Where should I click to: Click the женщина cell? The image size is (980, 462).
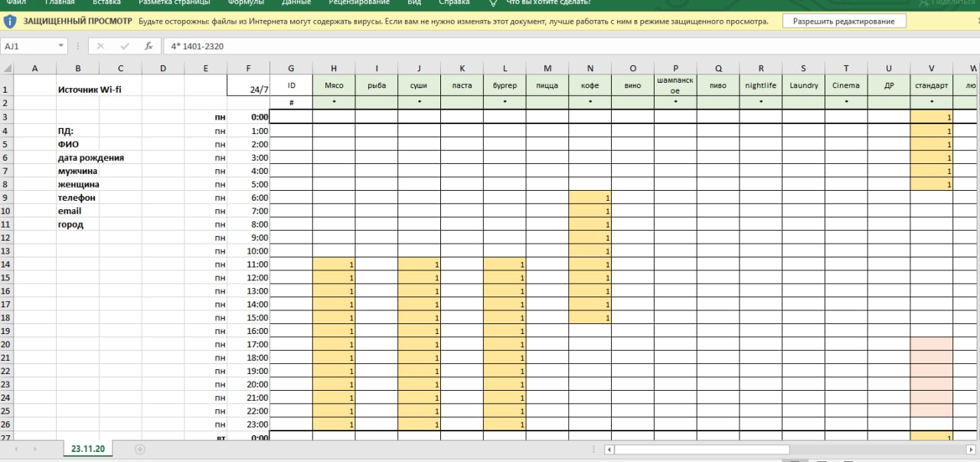coord(78,185)
